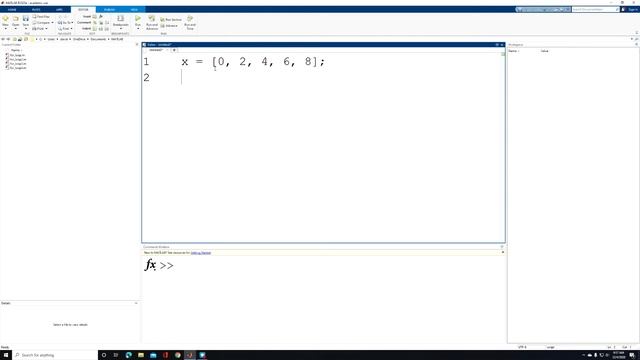Click the Current Folder panel actions button
The height and width of the screenshot is (360, 640).
tap(137, 44)
